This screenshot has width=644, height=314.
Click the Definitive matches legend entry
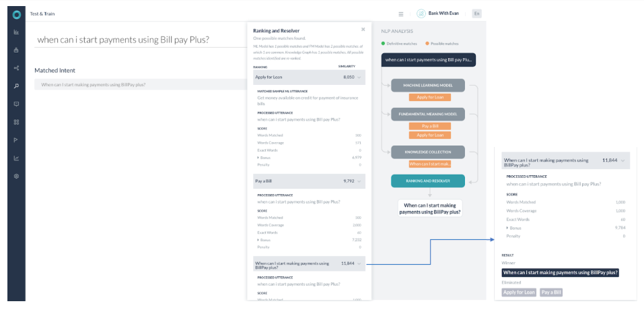point(400,44)
